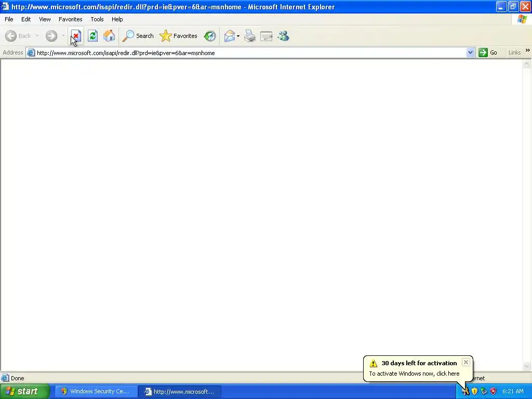Expand the Forward button history dropdown
Viewport: 532px width, 399px height.
63,36
